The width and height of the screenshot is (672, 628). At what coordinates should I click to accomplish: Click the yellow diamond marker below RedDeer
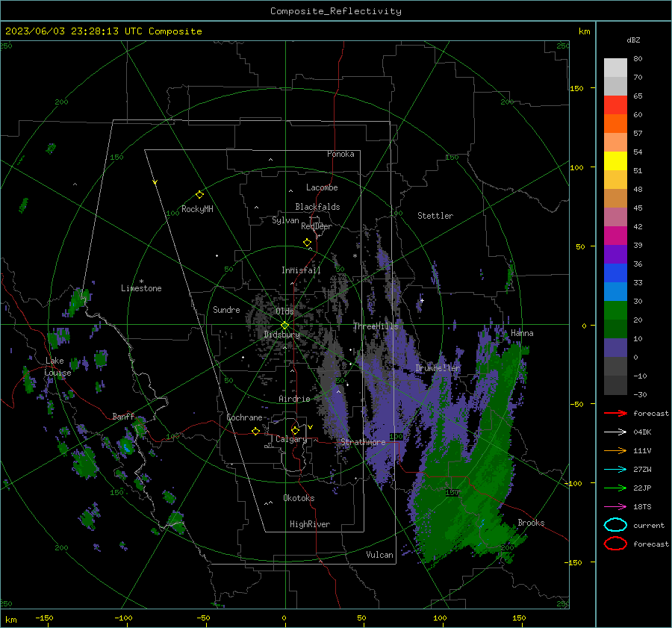tap(308, 242)
